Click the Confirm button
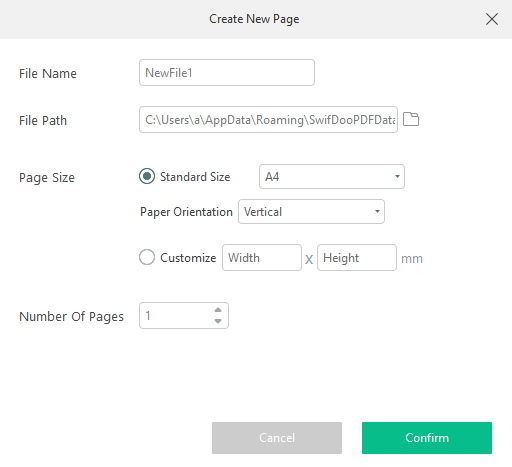512x467 pixels. click(427, 438)
